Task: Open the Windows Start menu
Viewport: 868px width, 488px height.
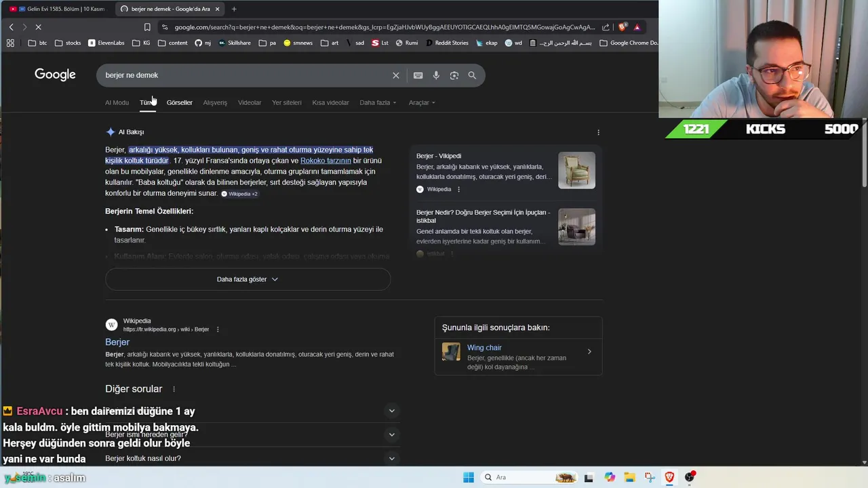Action: pos(469,477)
